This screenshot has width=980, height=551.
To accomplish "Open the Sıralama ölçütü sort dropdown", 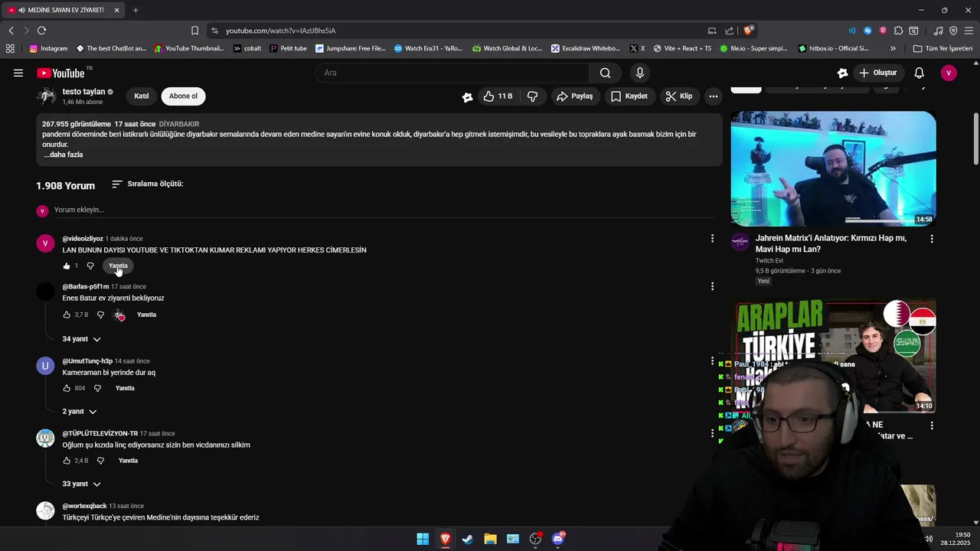I will (147, 184).
